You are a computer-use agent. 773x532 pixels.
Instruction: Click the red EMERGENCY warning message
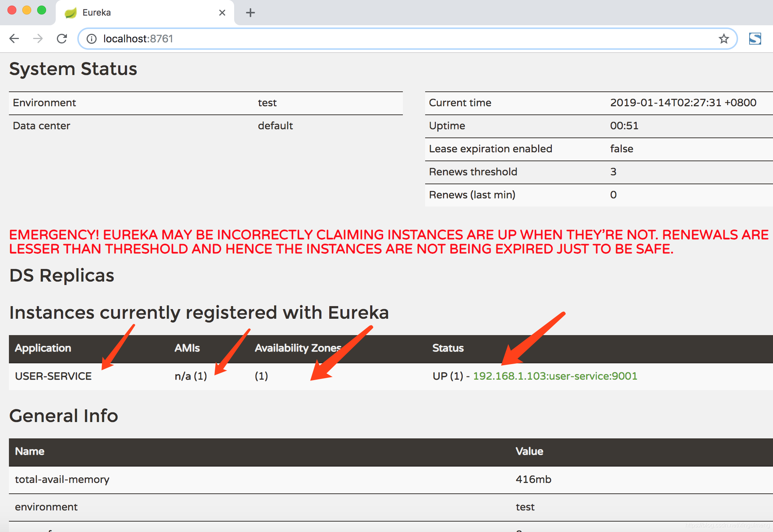(389, 242)
